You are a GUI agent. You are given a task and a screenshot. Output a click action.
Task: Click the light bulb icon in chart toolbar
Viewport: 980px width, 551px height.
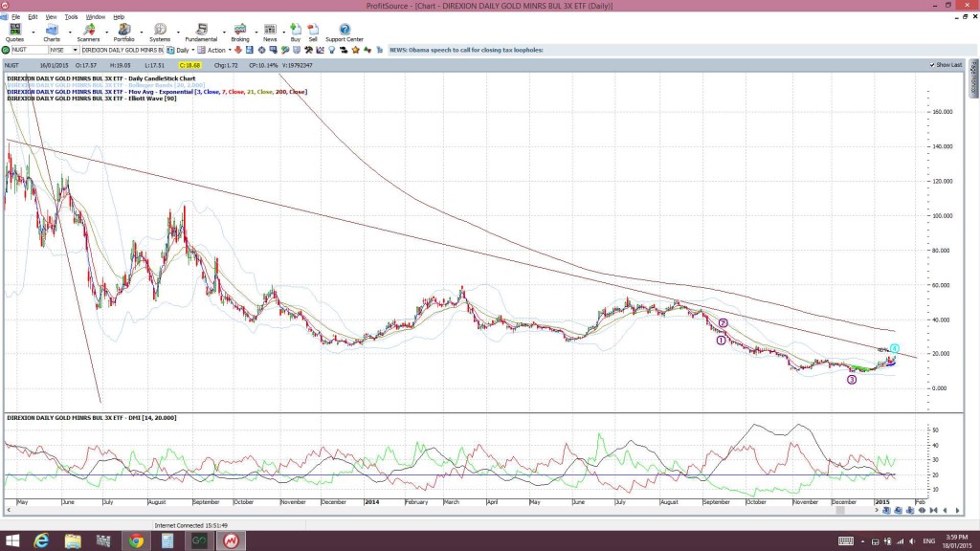(x=332, y=50)
